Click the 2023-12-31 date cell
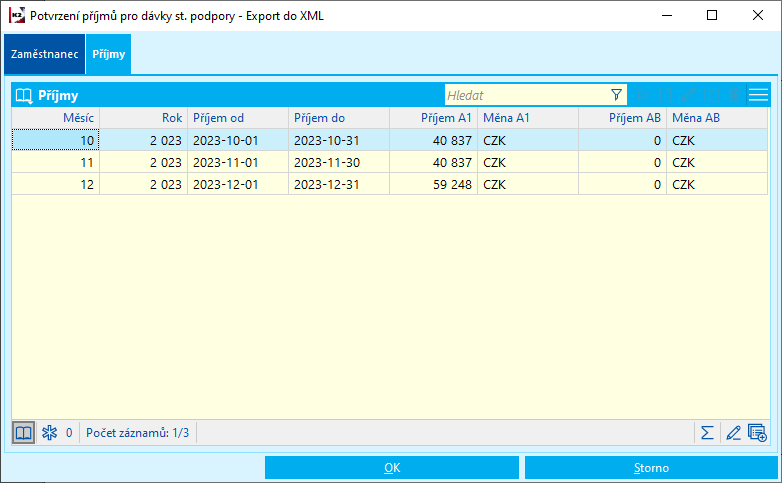 339,184
